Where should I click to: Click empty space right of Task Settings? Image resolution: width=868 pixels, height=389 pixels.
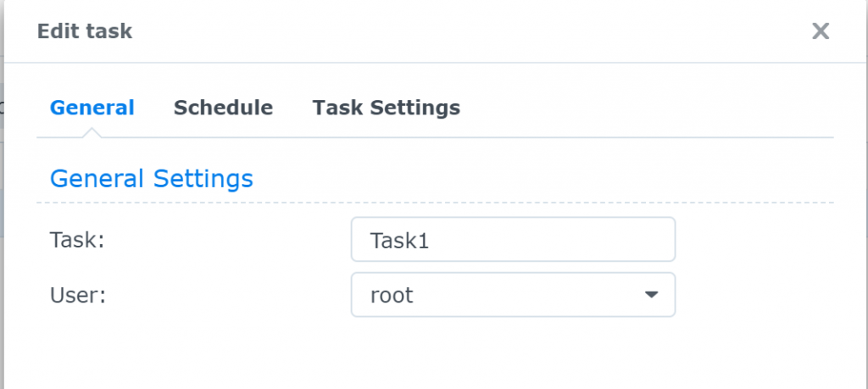[x=644, y=108]
